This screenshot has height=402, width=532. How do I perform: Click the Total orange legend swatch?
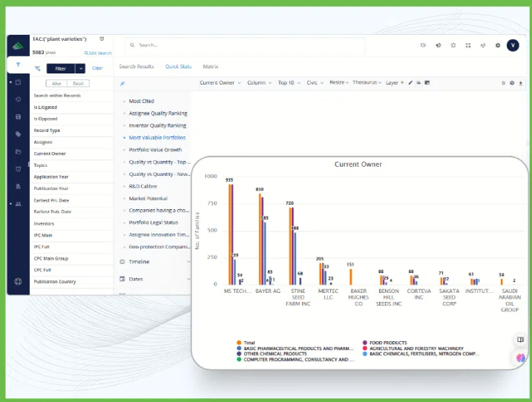239,343
